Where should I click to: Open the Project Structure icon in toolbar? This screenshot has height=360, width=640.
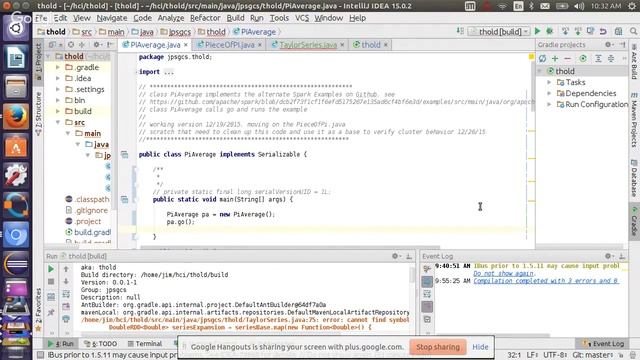[x=619, y=31]
